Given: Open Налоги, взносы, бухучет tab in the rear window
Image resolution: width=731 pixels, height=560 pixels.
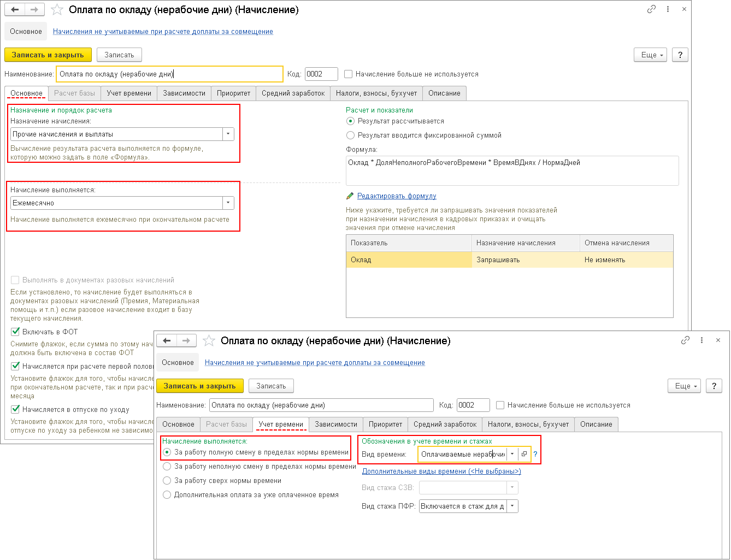Looking at the screenshot, I should point(376,93).
